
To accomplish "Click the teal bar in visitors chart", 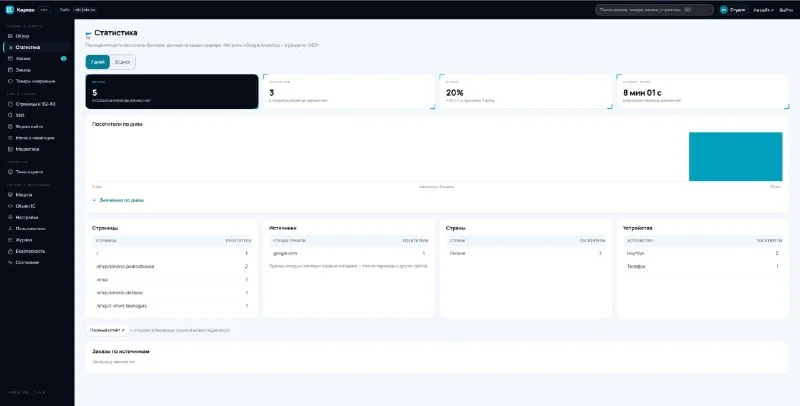I will click(735, 157).
